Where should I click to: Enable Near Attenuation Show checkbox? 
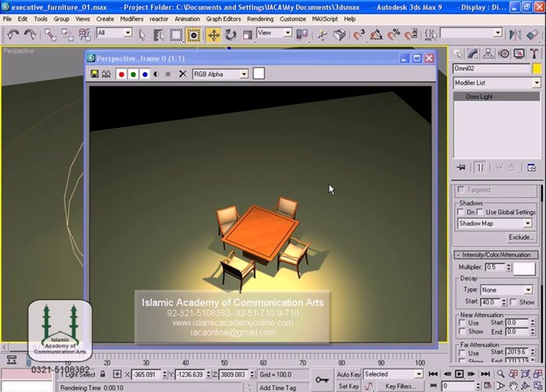point(462,331)
